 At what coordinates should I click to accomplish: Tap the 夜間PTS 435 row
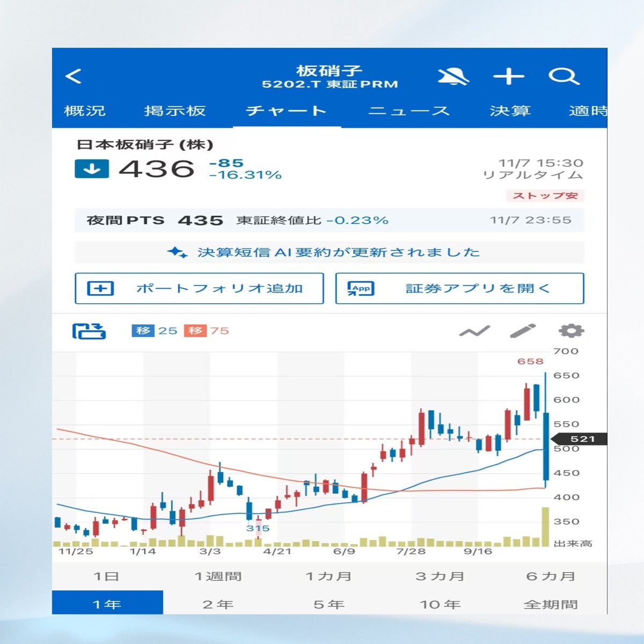329,220
